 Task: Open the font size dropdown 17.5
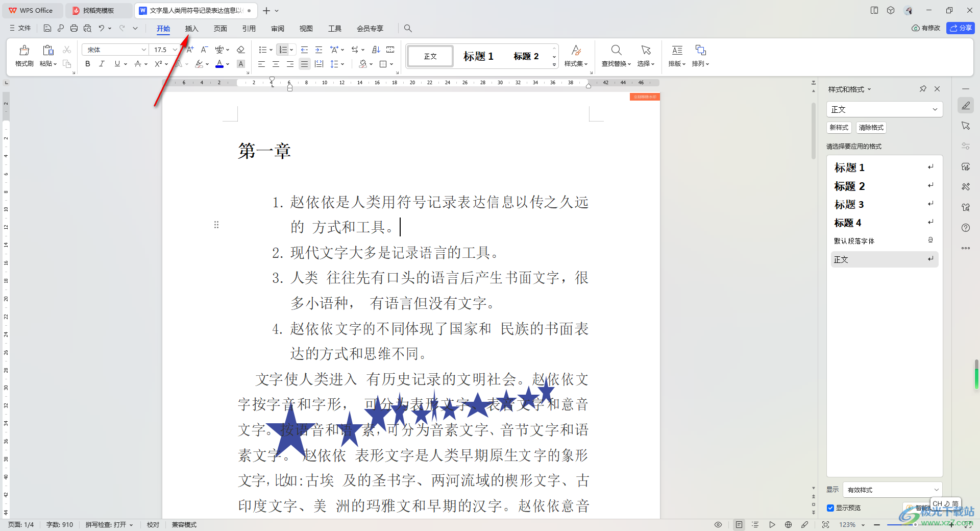(175, 50)
